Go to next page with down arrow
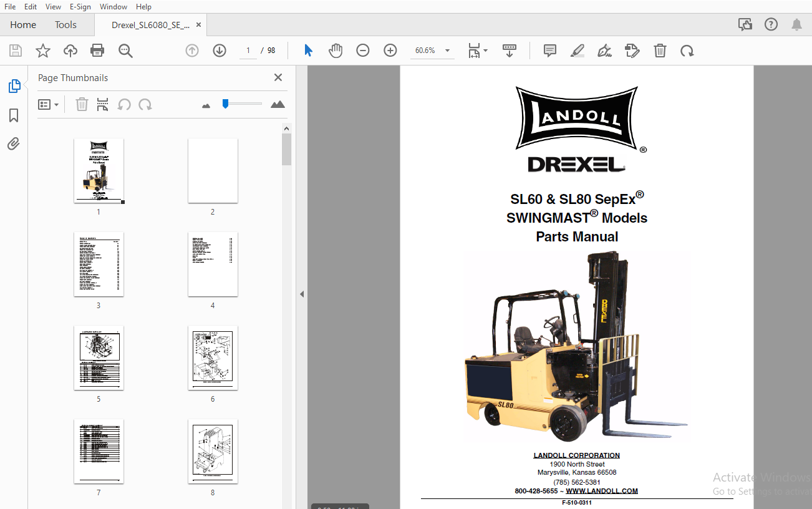 pos(220,51)
